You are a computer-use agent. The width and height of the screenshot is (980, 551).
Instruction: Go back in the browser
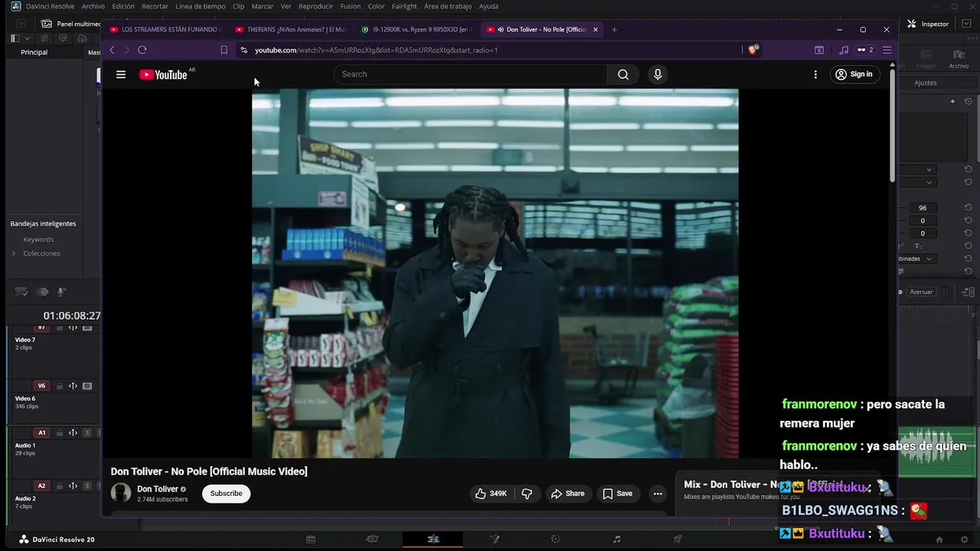(x=112, y=50)
